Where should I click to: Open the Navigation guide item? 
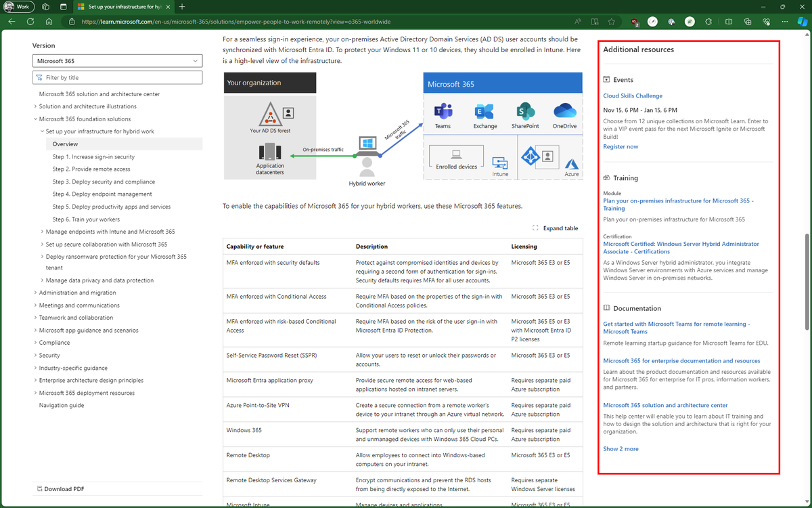pos(62,405)
